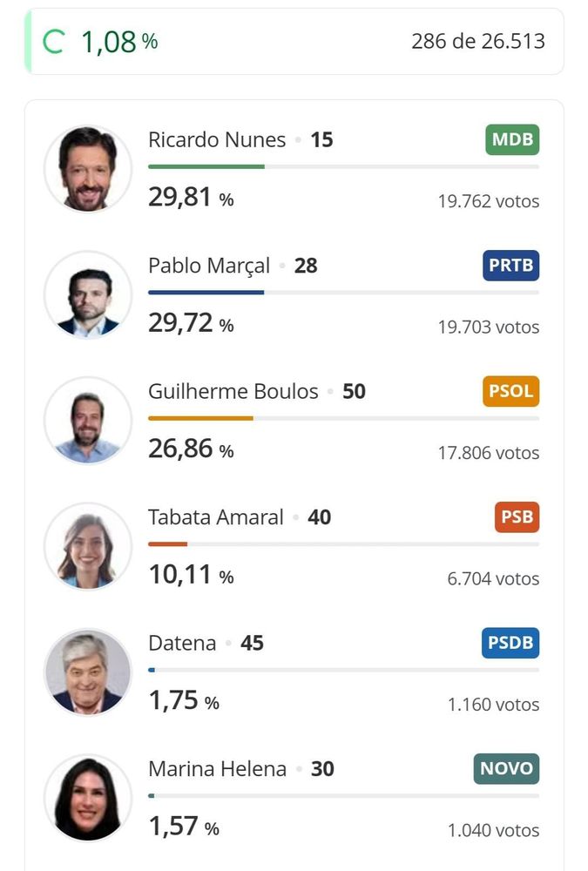Open Guilherme Boulos candidate photo

pyautogui.click(x=88, y=421)
